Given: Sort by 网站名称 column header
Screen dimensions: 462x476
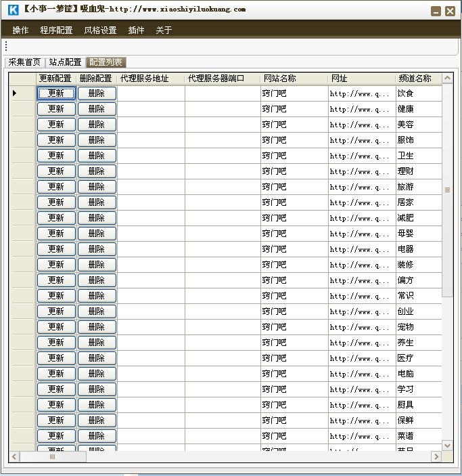Looking at the screenshot, I should [294, 79].
